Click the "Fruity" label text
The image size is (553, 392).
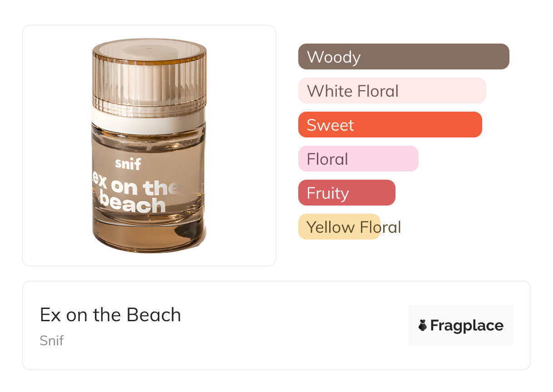(x=327, y=193)
